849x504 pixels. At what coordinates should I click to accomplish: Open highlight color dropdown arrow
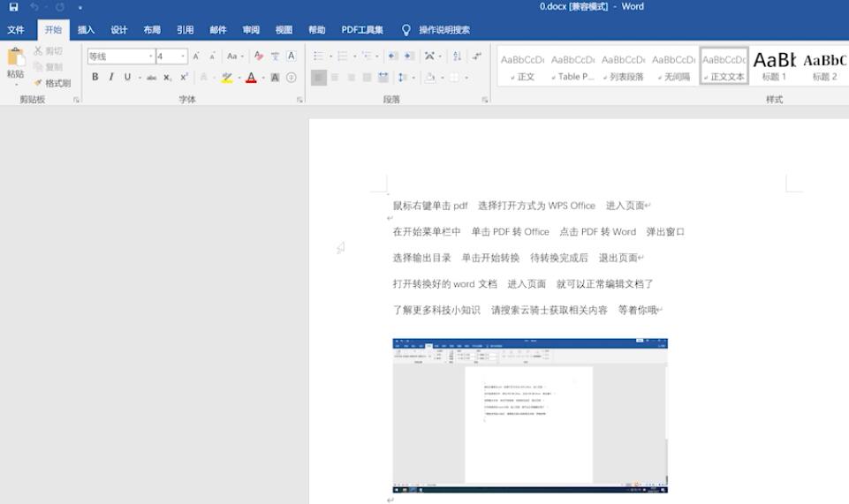click(239, 78)
